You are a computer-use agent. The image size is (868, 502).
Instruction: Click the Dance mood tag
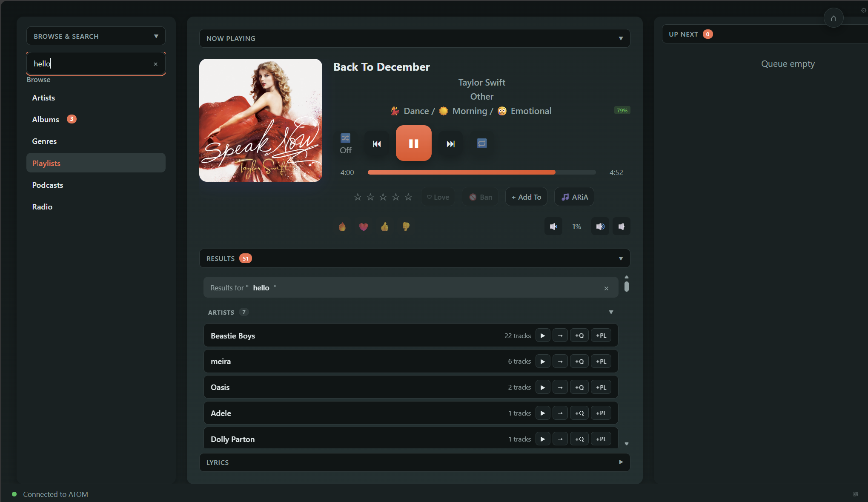[x=410, y=111]
